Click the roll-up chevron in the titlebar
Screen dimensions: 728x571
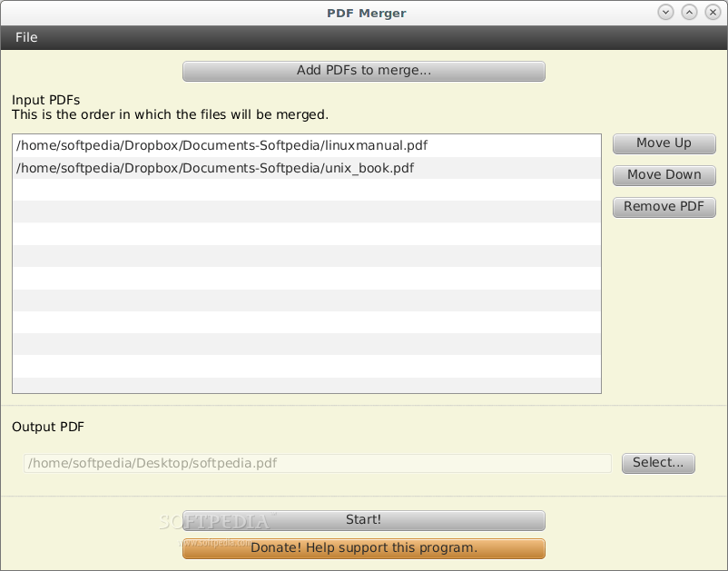pyautogui.click(x=665, y=12)
